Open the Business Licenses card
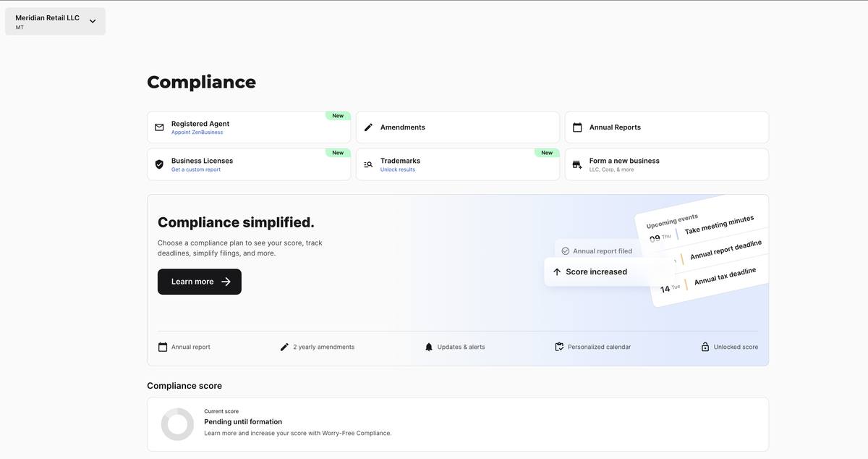Viewport: 868px width, 459px height. [x=249, y=164]
